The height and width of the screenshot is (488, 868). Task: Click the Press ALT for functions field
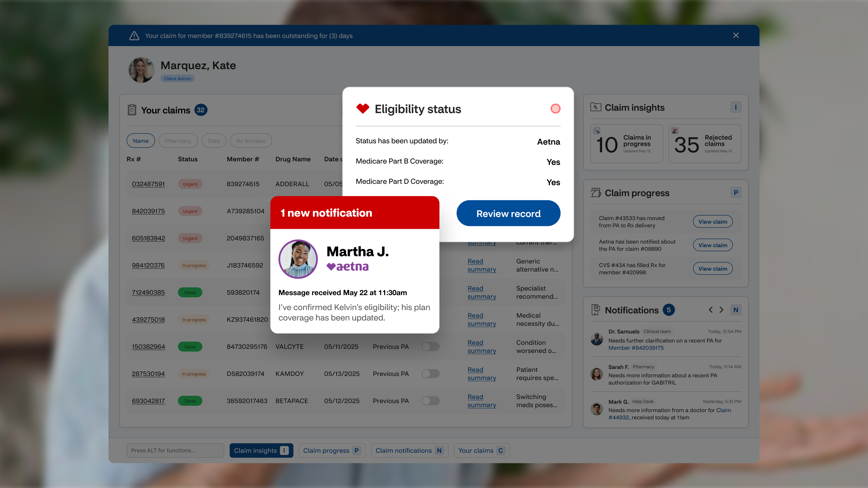click(x=175, y=451)
